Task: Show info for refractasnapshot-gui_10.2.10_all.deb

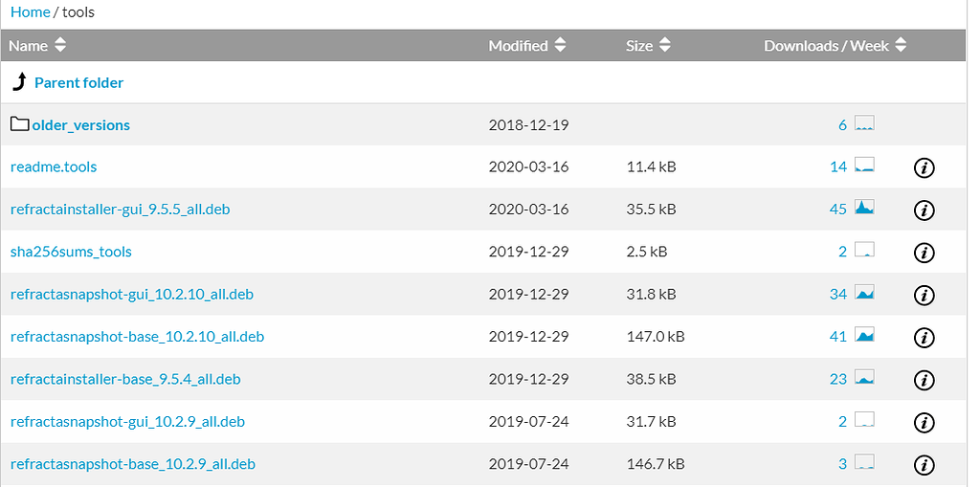Action: click(x=924, y=296)
